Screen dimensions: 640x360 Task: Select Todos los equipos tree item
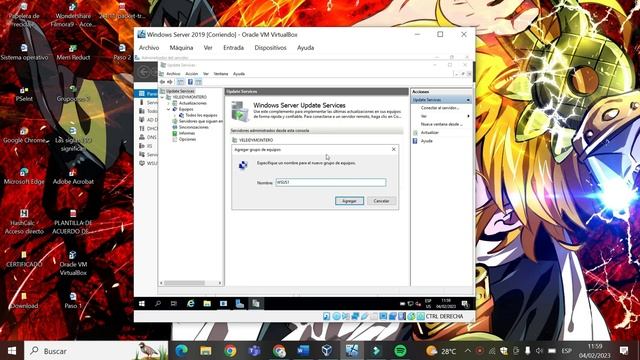201,116
